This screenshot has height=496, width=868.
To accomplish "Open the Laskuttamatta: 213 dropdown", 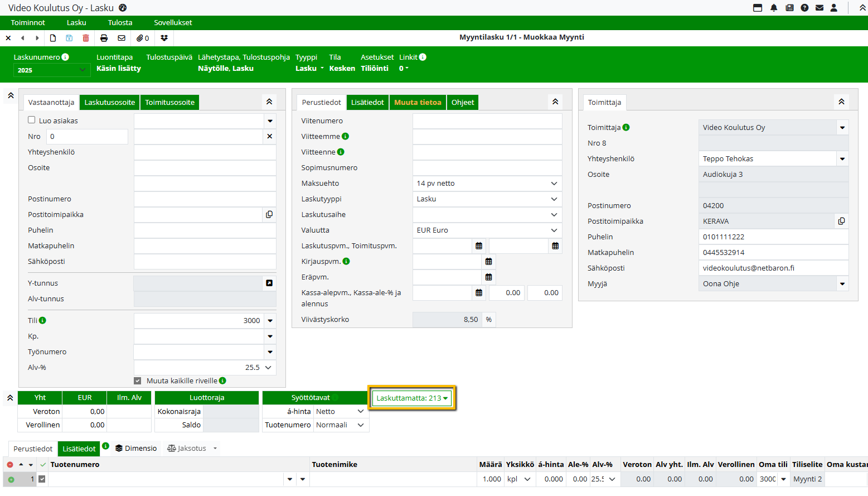I will [x=412, y=398].
